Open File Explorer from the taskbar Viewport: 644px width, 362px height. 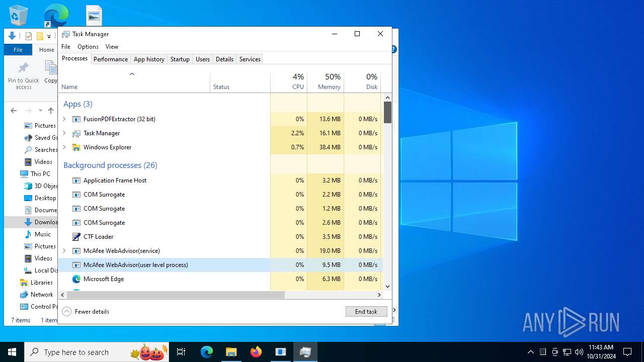[x=231, y=352]
